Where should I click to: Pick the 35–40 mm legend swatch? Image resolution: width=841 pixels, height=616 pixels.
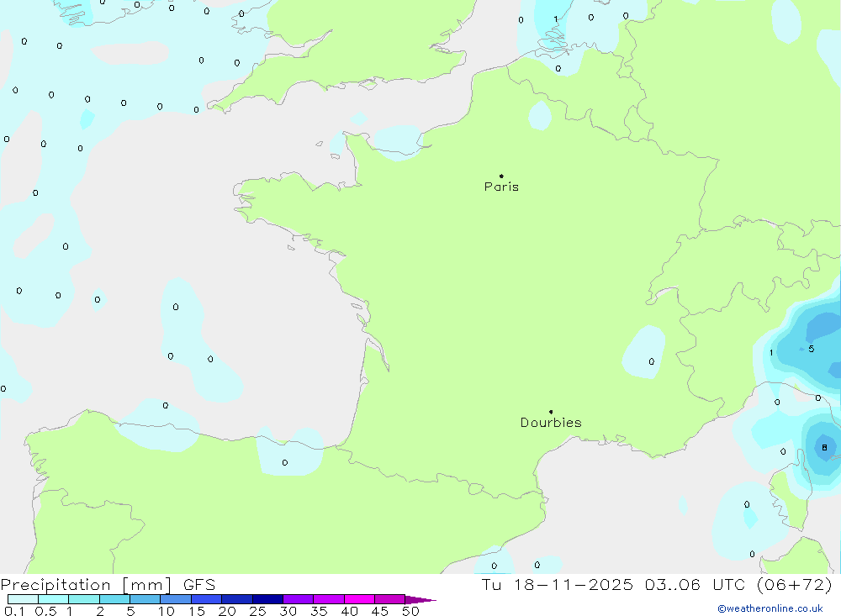coord(329,599)
